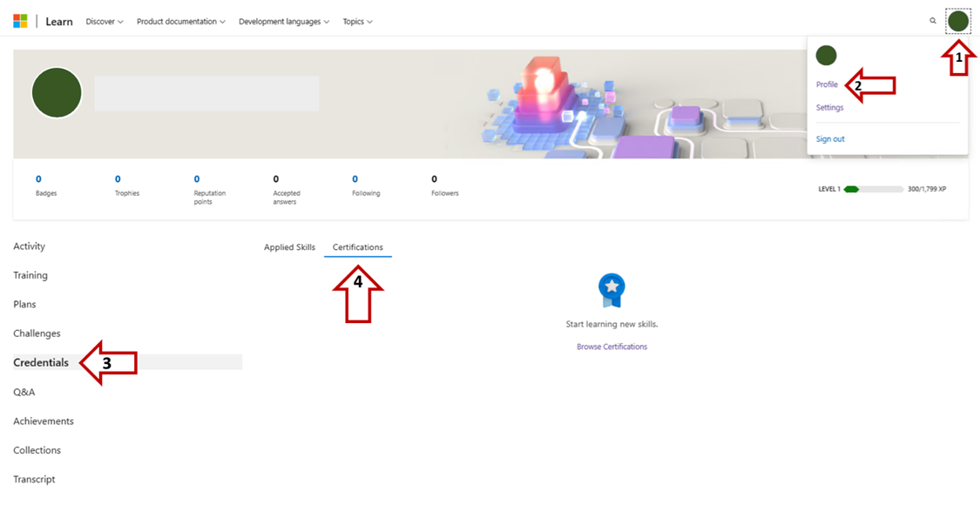980x512 pixels.
Task: Click the search magnifier icon
Action: [932, 20]
